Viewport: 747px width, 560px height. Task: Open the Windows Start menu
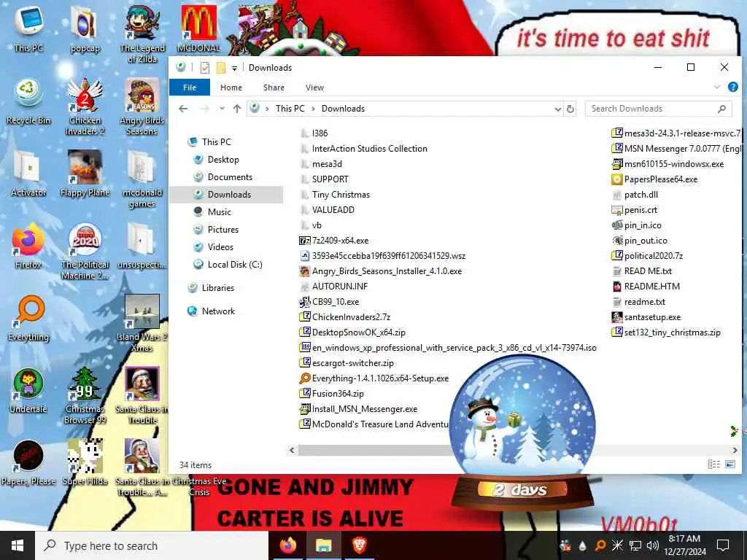(18, 545)
